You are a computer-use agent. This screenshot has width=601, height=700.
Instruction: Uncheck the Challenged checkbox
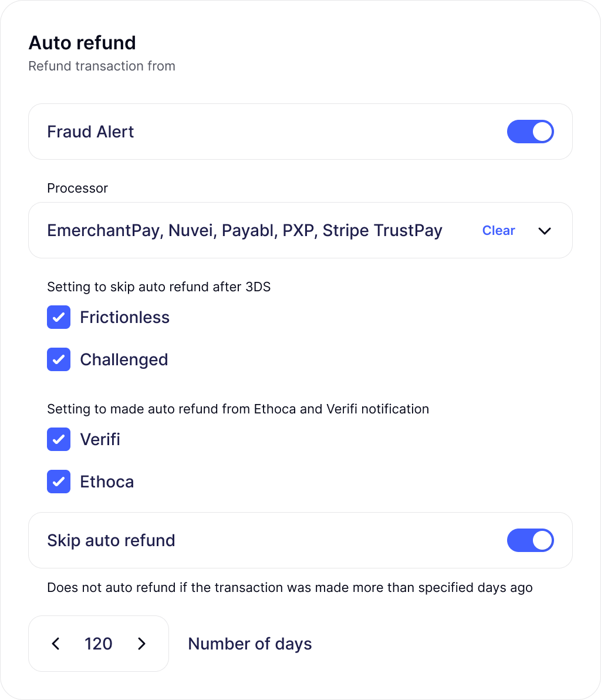[59, 359]
